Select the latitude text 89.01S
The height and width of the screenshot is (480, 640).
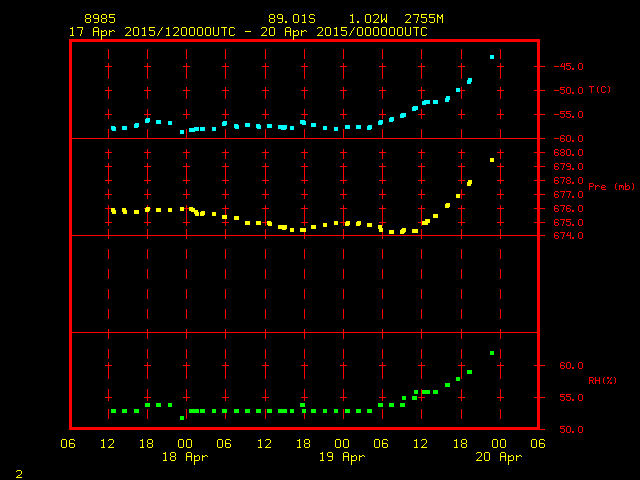point(292,19)
